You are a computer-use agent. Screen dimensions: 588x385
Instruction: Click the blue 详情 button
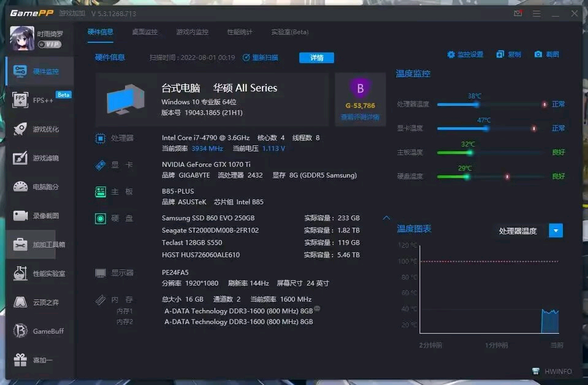click(x=316, y=58)
